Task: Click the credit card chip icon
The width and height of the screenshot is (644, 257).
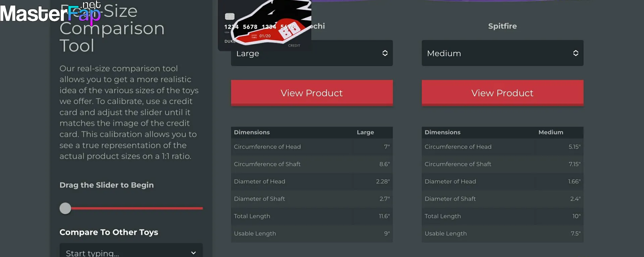Action: [x=229, y=16]
